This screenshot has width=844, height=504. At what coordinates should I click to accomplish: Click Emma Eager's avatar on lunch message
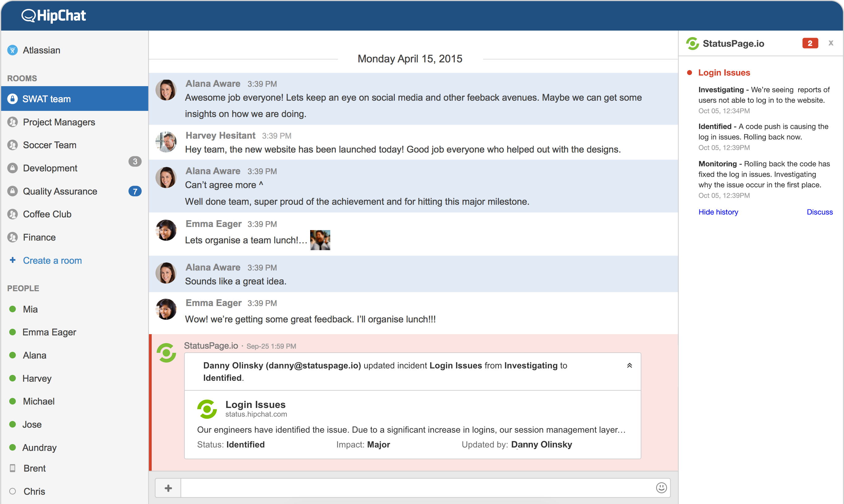pyautogui.click(x=166, y=230)
